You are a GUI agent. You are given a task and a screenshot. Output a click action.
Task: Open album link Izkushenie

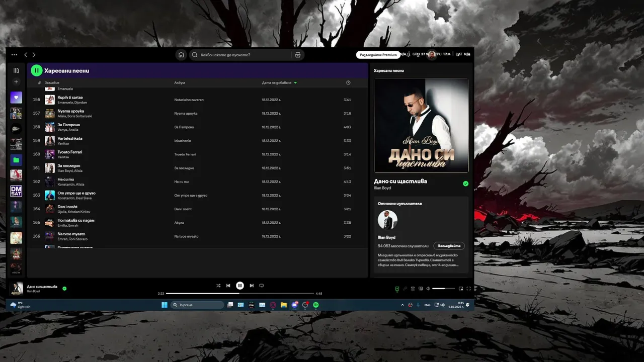[183, 141]
